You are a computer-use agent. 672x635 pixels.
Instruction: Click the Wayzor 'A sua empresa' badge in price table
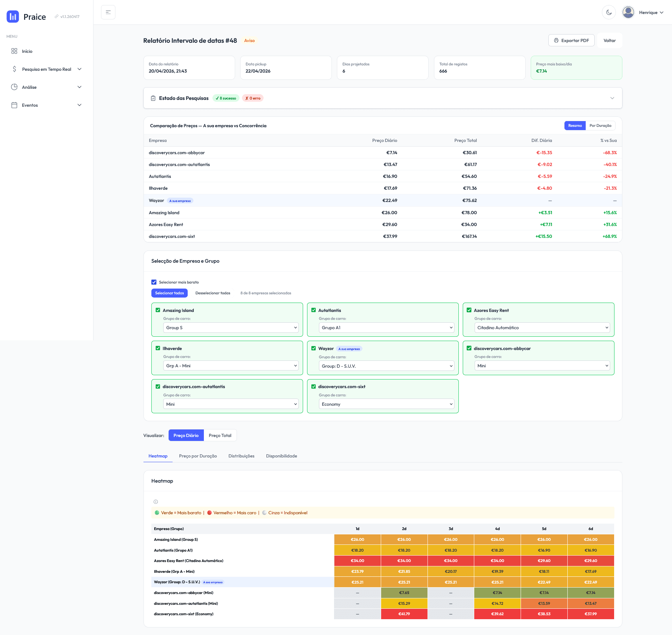coord(180,201)
